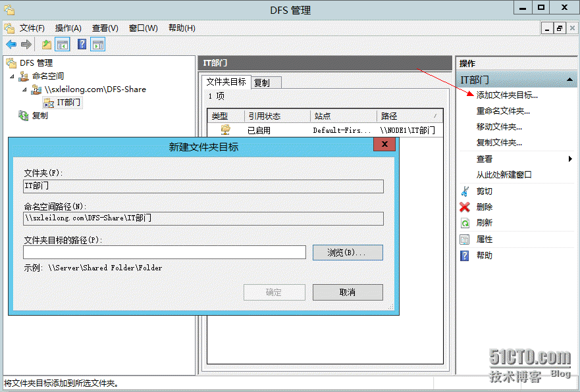Click the 属性 properties icon
This screenshot has height=392, width=580.
tap(465, 239)
